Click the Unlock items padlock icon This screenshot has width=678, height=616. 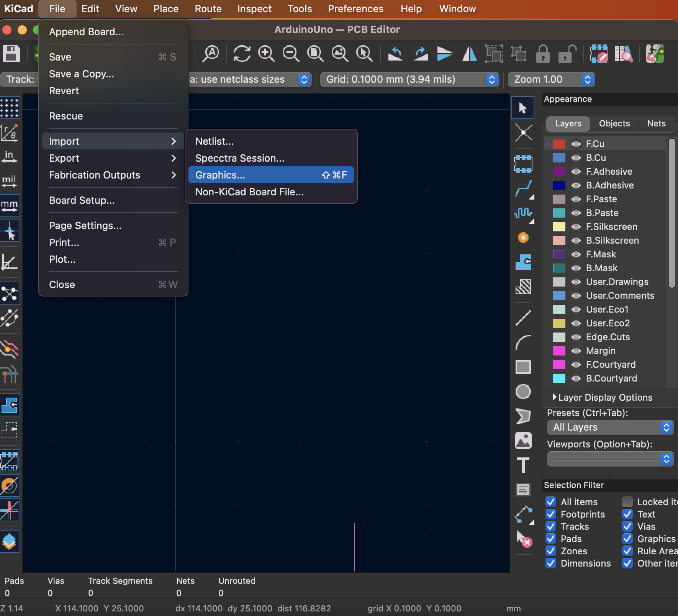tap(567, 54)
